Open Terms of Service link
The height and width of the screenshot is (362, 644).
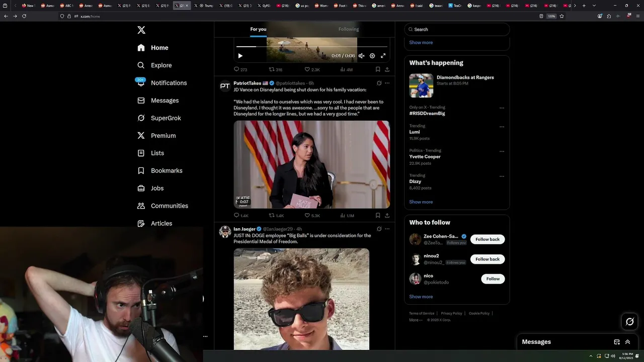pyautogui.click(x=422, y=313)
